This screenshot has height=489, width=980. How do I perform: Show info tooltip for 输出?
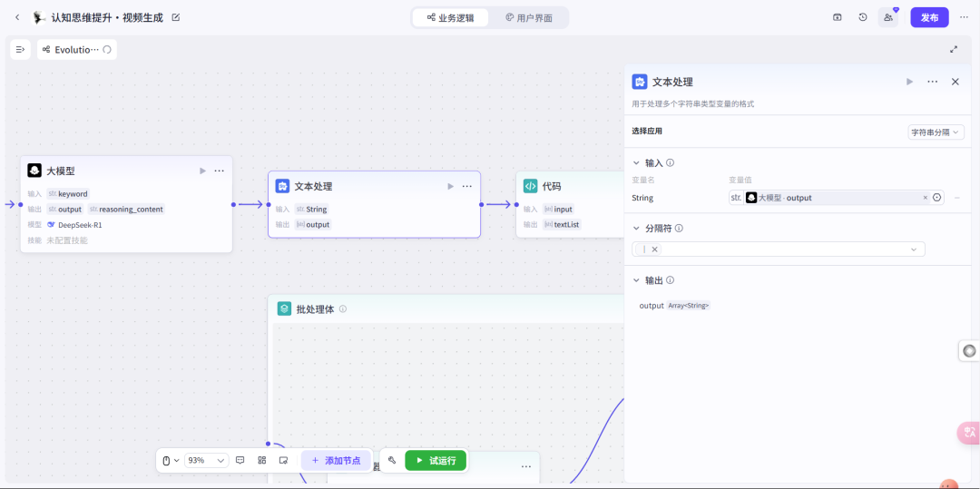pyautogui.click(x=670, y=281)
